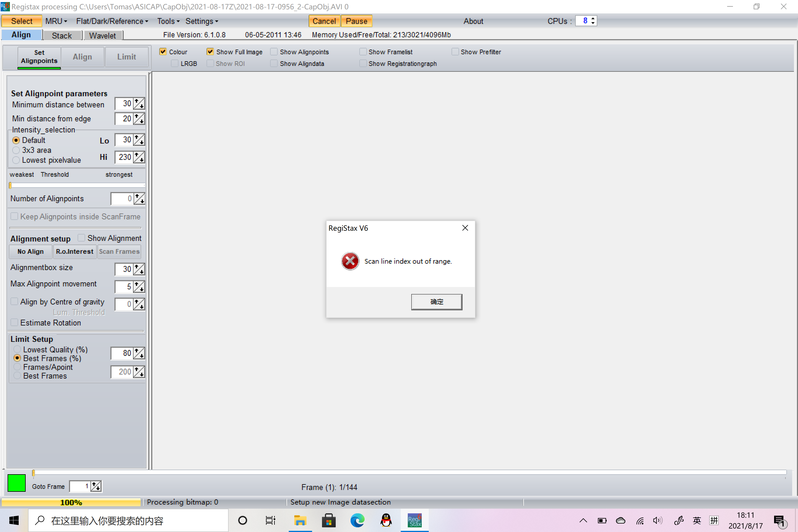Screen dimensions: 798x532
Task: Click the 拼 IME mode indicator
Action: [714, 520]
